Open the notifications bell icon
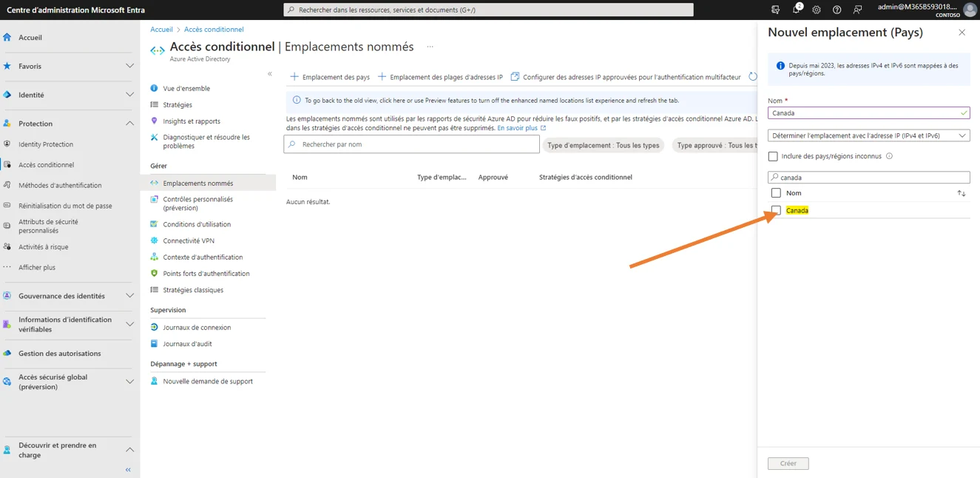 (x=797, y=10)
